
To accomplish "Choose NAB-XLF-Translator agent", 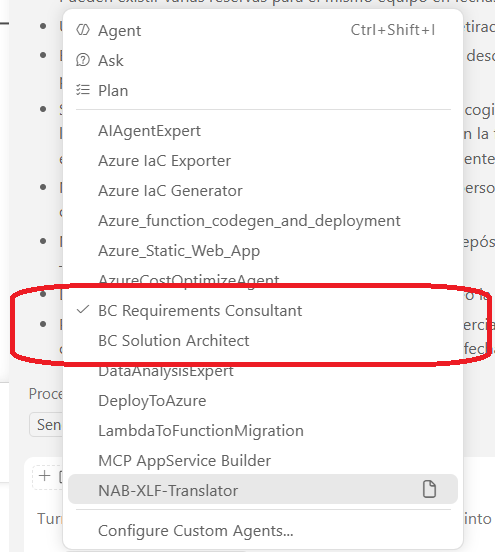I will point(263,489).
